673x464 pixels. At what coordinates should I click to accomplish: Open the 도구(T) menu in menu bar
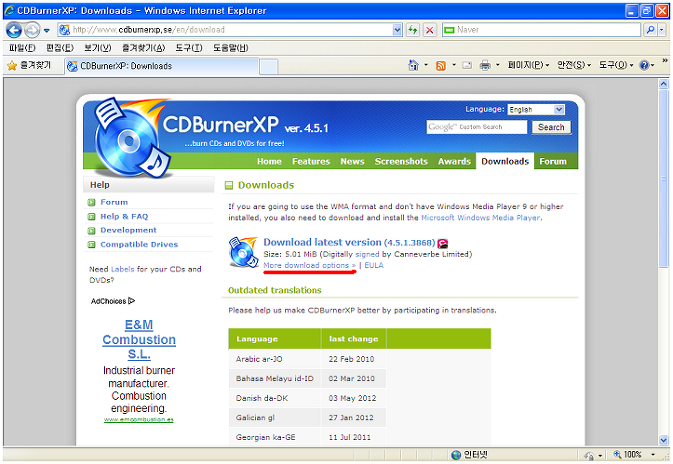189,48
